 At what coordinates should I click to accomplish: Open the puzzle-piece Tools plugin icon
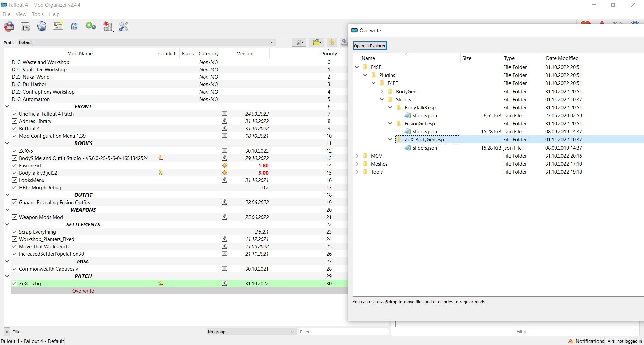pos(108,26)
